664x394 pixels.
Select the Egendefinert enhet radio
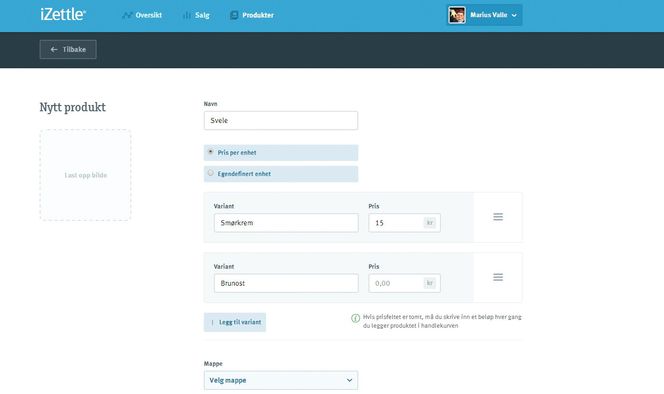pyautogui.click(x=210, y=173)
